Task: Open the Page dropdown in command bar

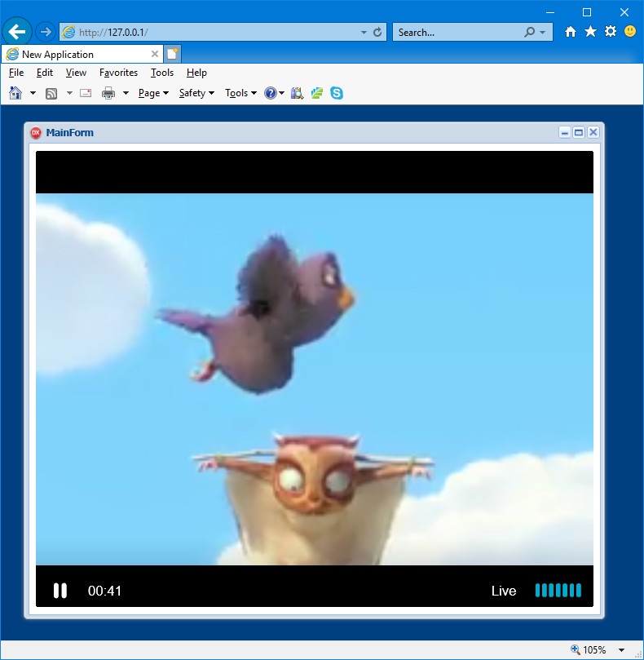Action: point(153,93)
